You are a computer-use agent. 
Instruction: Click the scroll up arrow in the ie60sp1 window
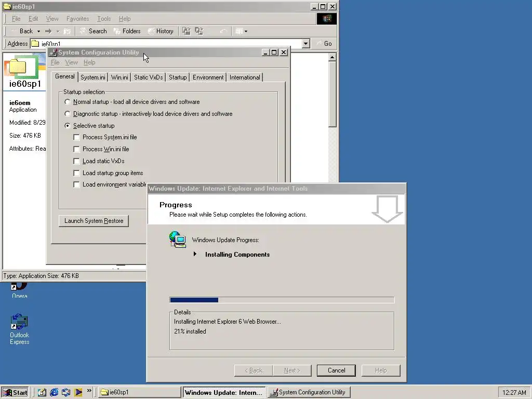point(332,57)
